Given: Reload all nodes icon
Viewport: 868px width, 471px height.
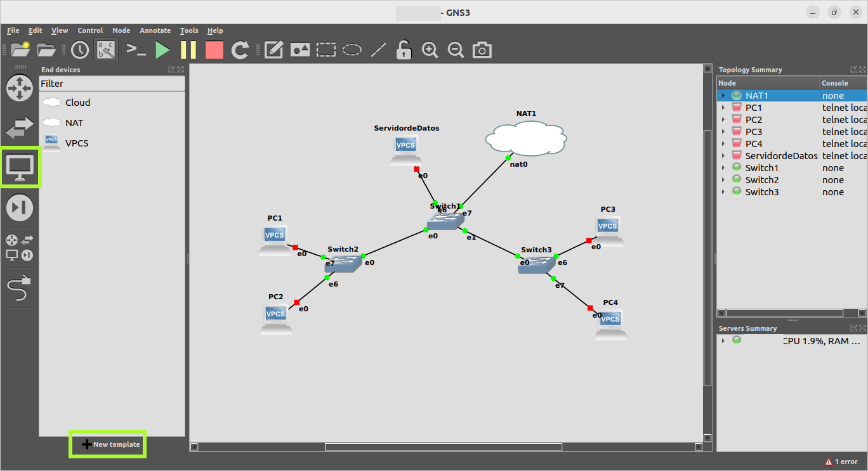Looking at the screenshot, I should pyautogui.click(x=240, y=50).
